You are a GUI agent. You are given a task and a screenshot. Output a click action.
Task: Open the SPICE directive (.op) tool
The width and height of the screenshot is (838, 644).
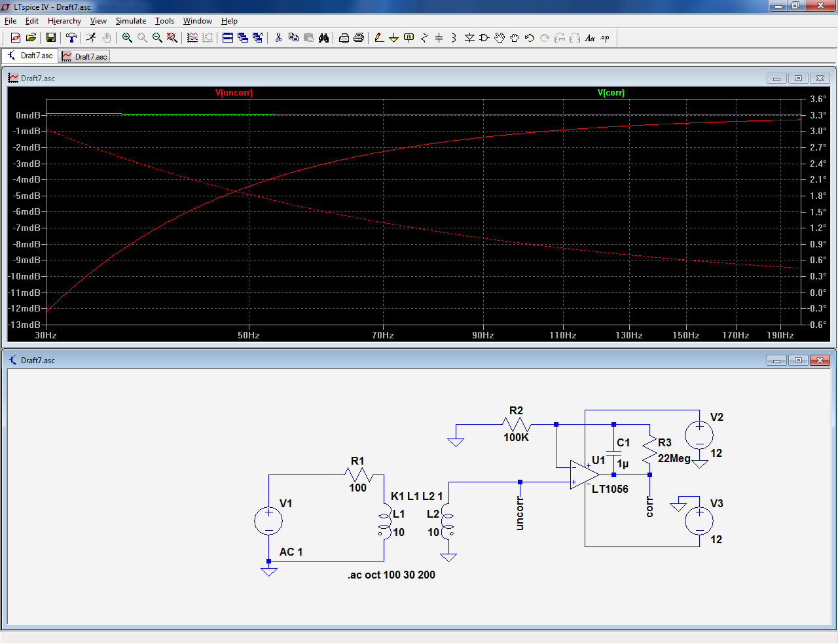pyautogui.click(x=605, y=38)
